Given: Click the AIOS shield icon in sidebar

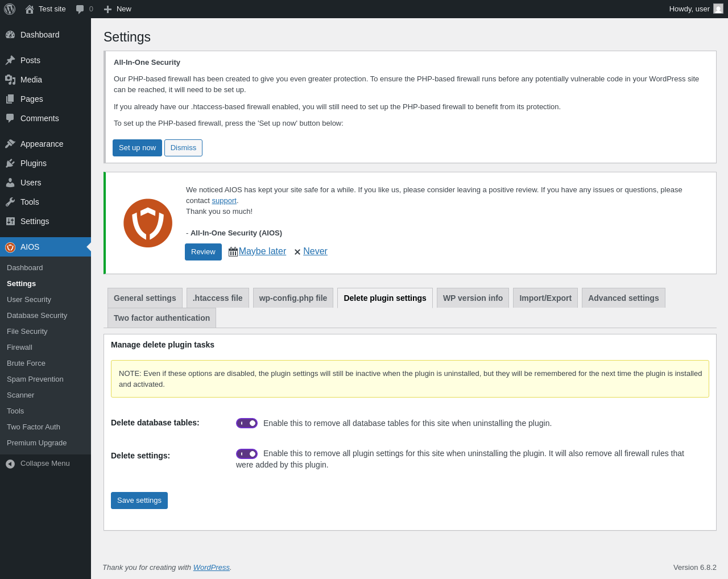Looking at the screenshot, I should click(10, 247).
